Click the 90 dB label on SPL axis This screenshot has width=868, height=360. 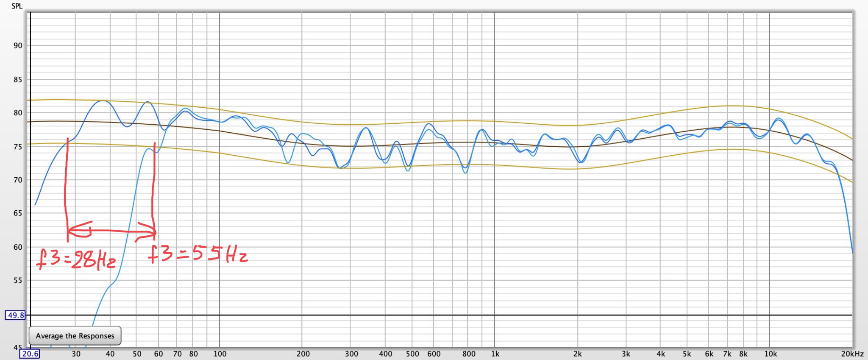tap(18, 45)
